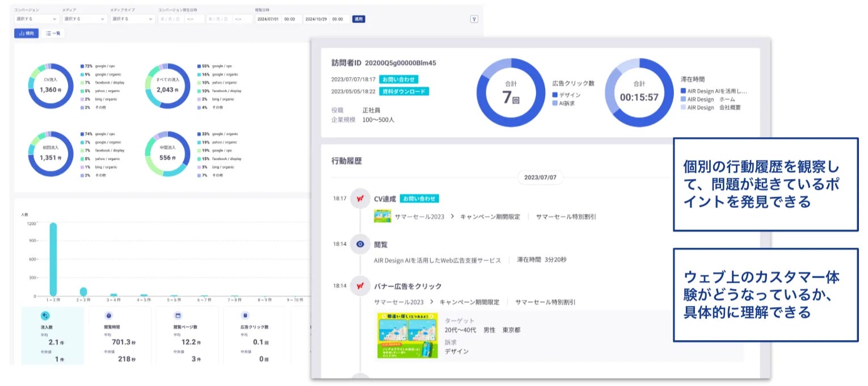Click the 資料ダウンロード badge

pos(404,91)
